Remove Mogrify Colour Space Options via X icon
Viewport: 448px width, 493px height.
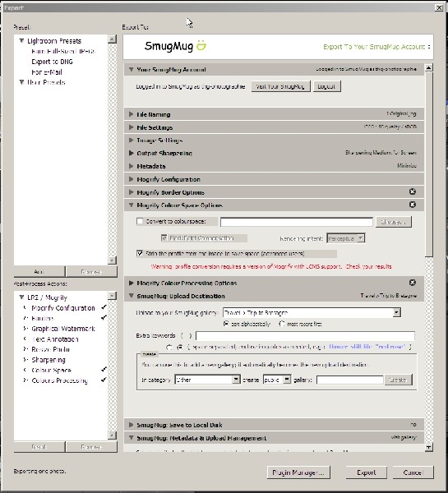pos(413,205)
